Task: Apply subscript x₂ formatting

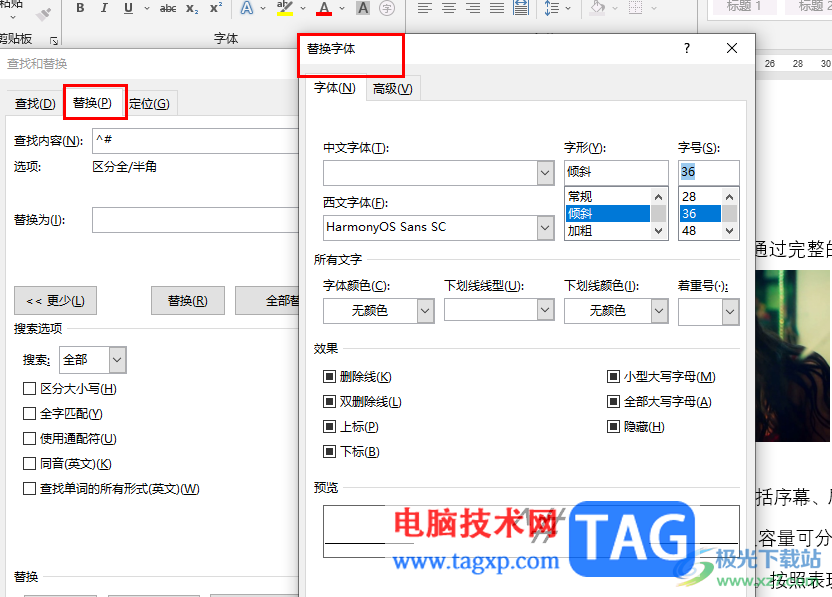Action: click(192, 8)
